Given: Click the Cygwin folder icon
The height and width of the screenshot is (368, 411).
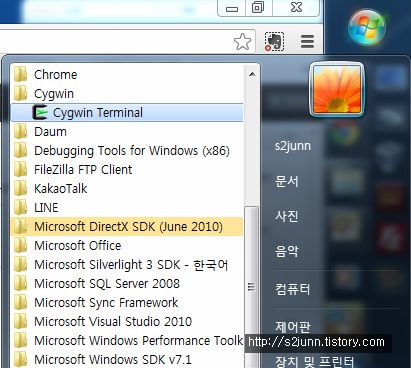Looking at the screenshot, I should (x=21, y=93).
